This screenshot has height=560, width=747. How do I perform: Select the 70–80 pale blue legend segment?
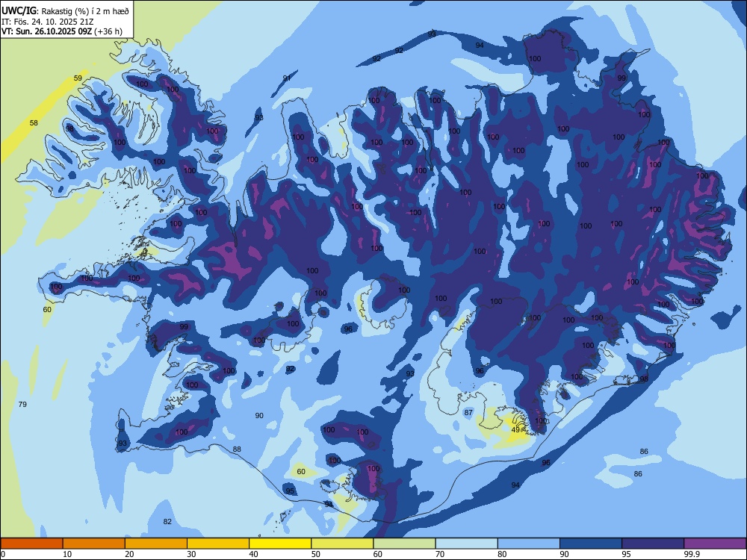pos(466,544)
